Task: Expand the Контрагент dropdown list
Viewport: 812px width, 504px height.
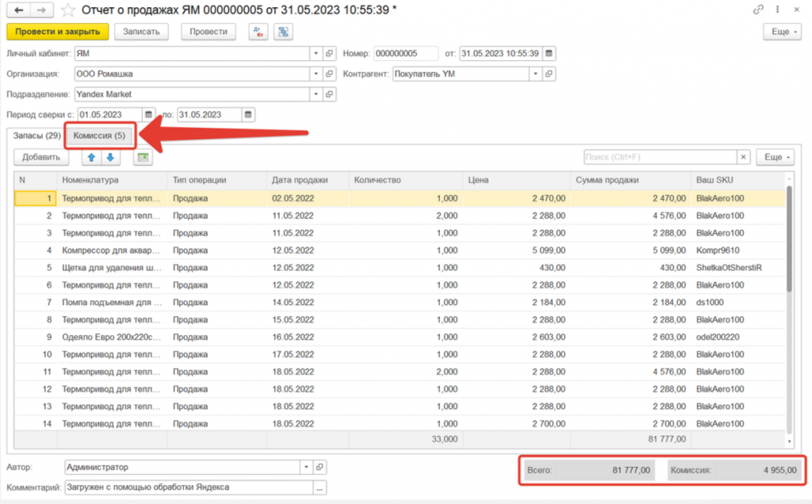Action: [535, 74]
